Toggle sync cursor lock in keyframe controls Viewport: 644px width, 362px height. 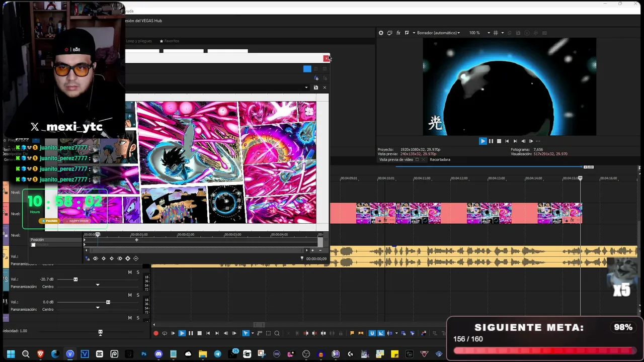[x=88, y=258]
